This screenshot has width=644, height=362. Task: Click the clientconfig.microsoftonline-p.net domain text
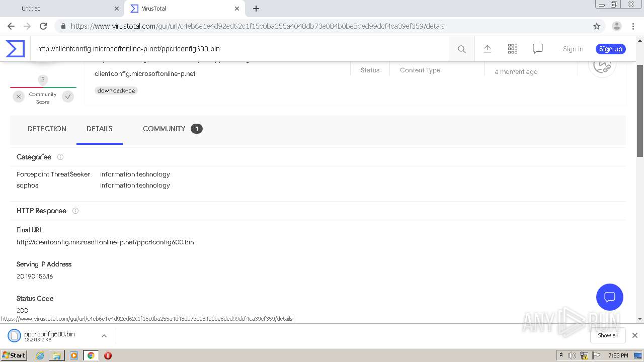click(145, 73)
